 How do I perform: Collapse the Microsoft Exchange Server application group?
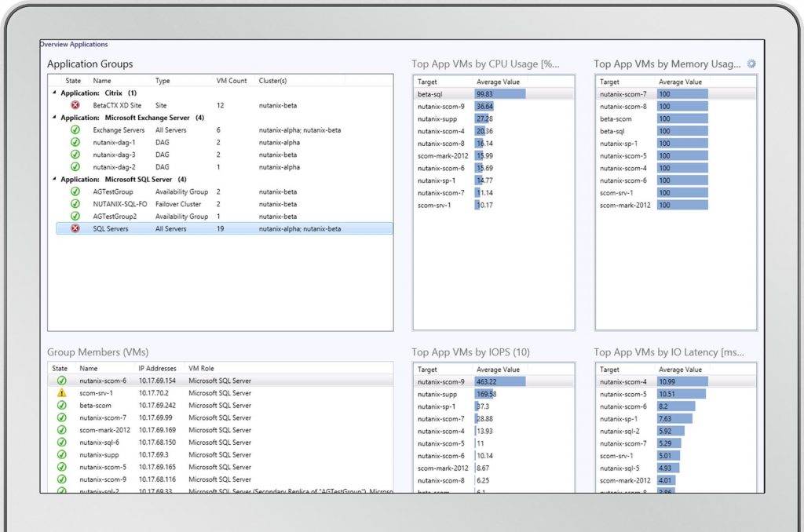[54, 118]
